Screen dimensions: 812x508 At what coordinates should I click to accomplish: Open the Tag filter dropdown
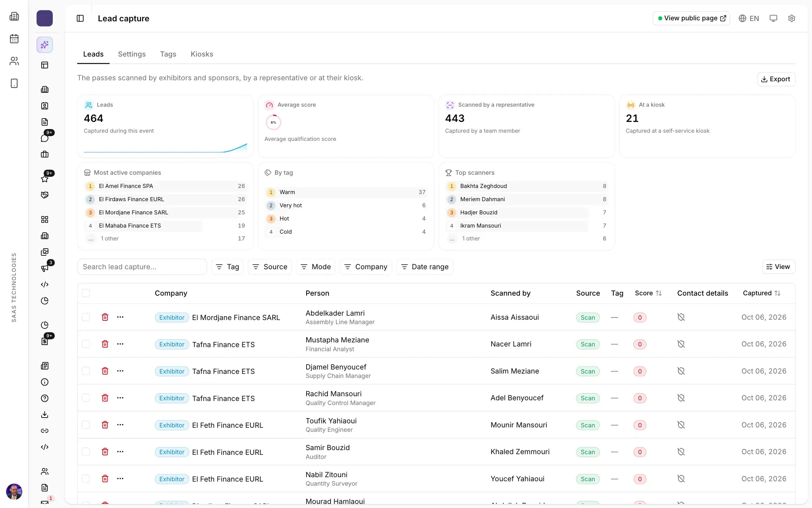pos(227,267)
